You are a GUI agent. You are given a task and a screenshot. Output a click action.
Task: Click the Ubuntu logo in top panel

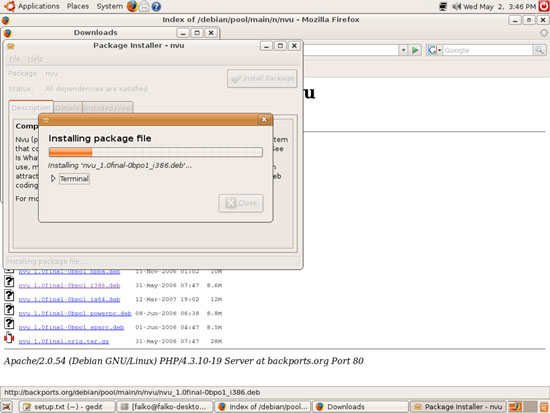point(9,6)
